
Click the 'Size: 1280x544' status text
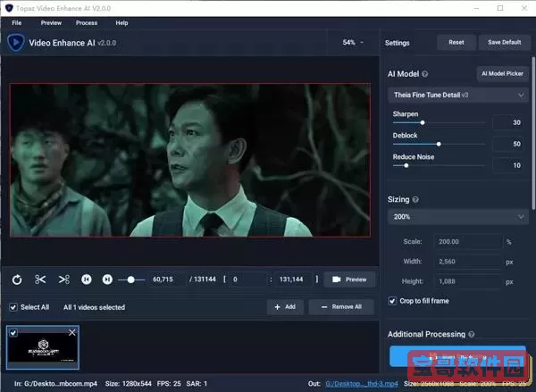128,384
